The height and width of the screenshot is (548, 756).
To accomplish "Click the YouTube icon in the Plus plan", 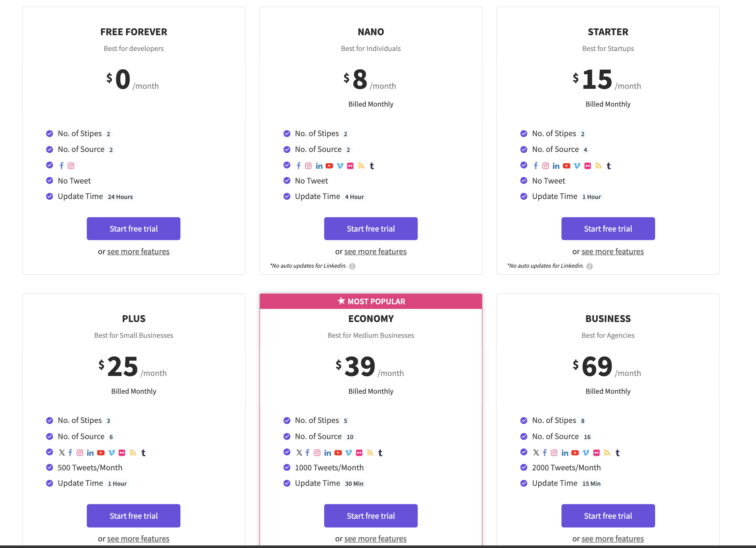I will click(101, 453).
